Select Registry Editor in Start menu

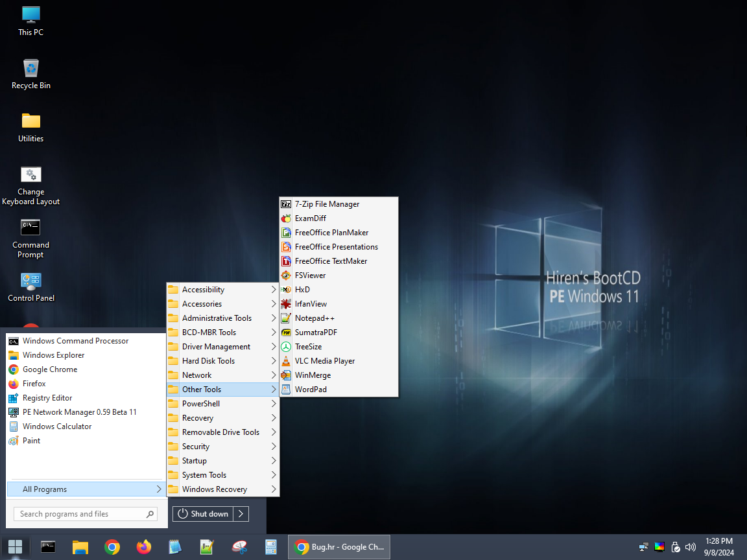[47, 398]
